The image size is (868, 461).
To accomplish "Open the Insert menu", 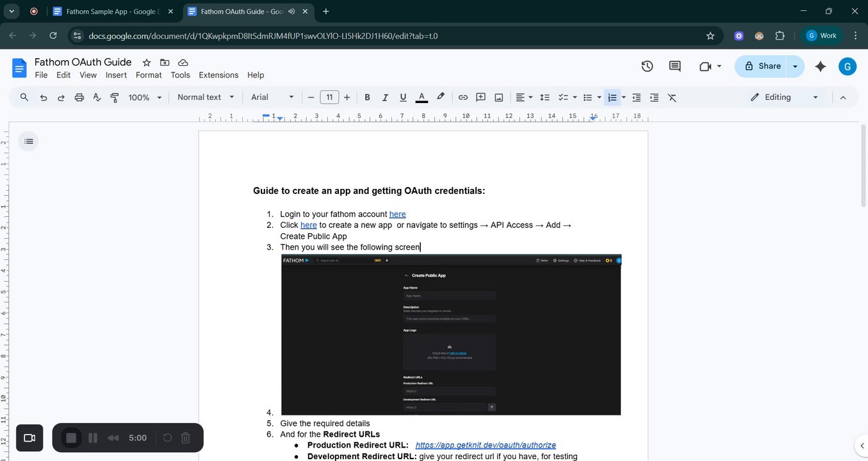I will click(x=117, y=75).
